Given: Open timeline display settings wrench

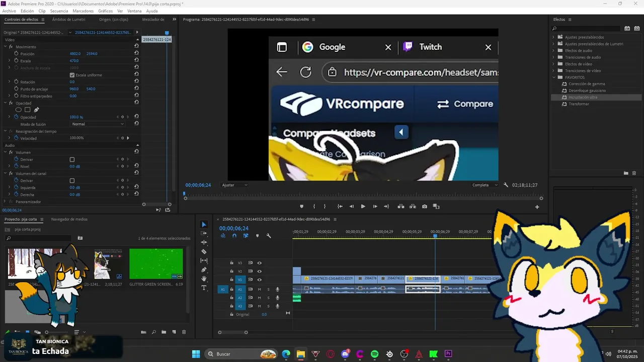Looking at the screenshot, I should coord(269,235).
